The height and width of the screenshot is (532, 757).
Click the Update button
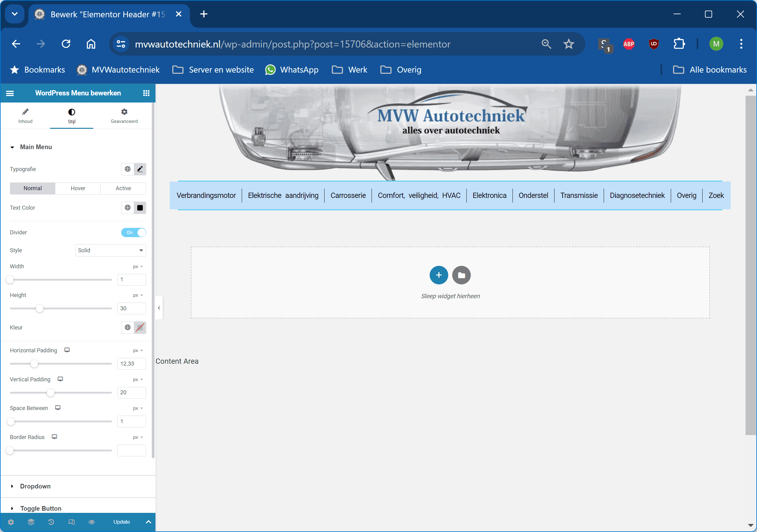pyautogui.click(x=121, y=522)
